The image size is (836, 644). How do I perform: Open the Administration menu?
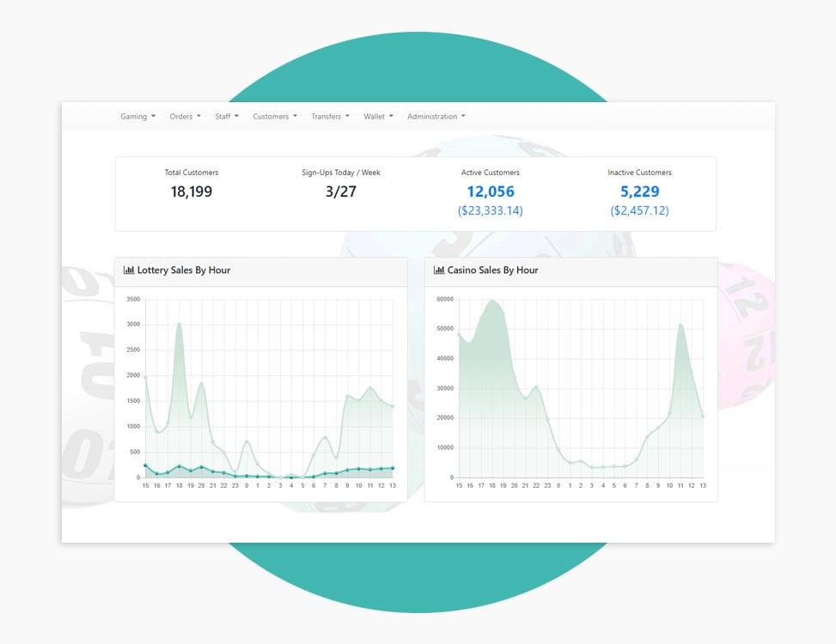point(436,117)
